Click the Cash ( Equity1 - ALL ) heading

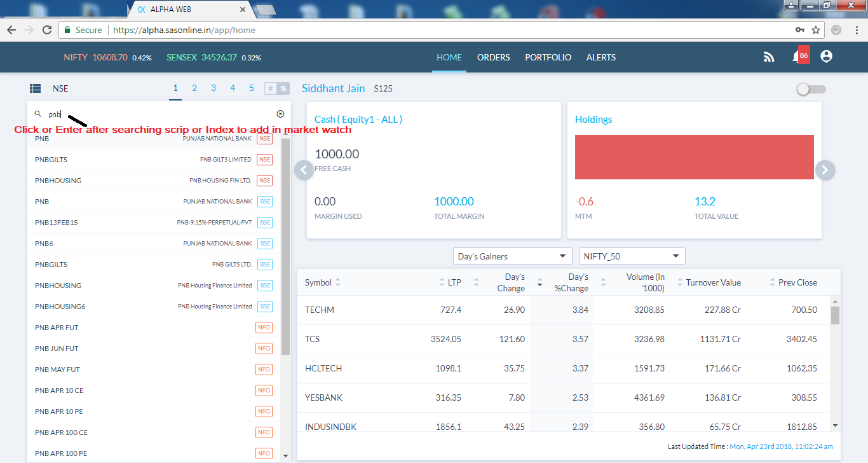coord(358,119)
